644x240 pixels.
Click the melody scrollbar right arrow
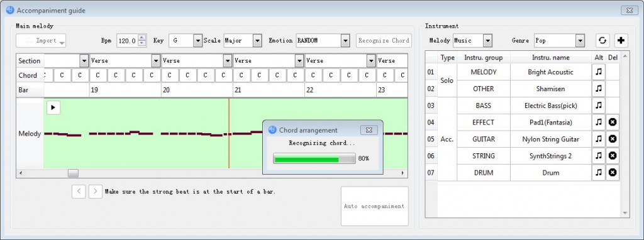[403, 173]
